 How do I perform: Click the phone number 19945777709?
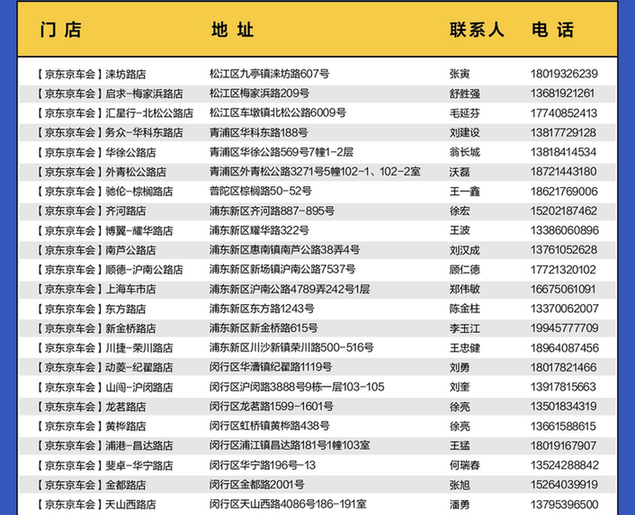[x=565, y=328]
